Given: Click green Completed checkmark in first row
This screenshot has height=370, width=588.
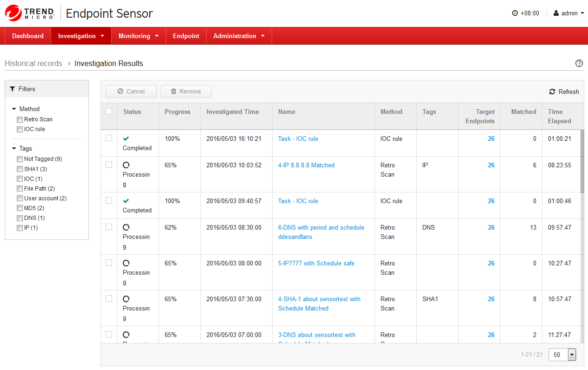Looking at the screenshot, I should pos(126,139).
